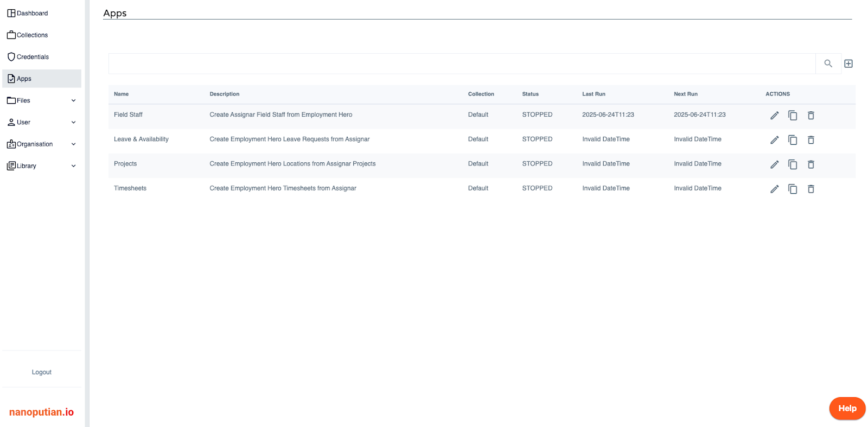Screen dimensions: 868x427
Task: Click the Dashboard sidebar icon
Action: 11,13
